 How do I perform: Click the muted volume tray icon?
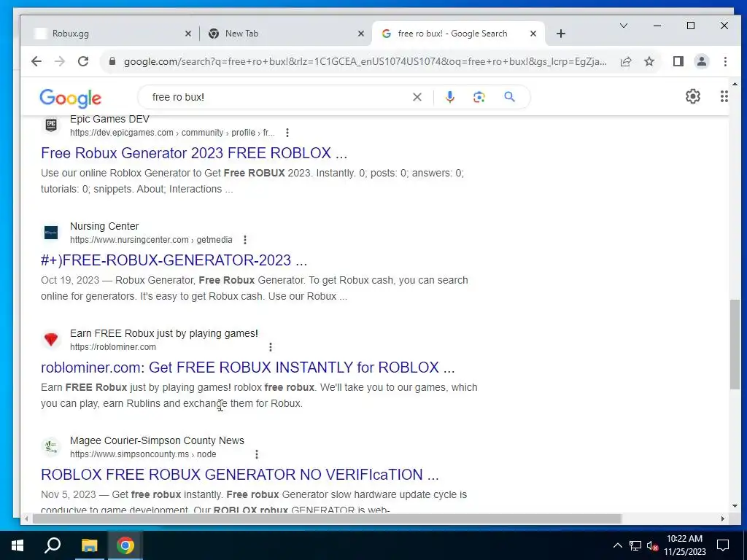click(652, 545)
